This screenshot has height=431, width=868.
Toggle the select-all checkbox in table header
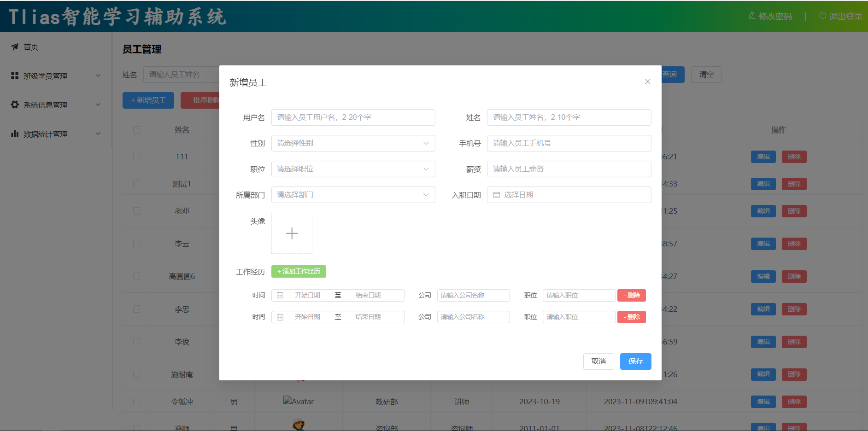coord(136,130)
